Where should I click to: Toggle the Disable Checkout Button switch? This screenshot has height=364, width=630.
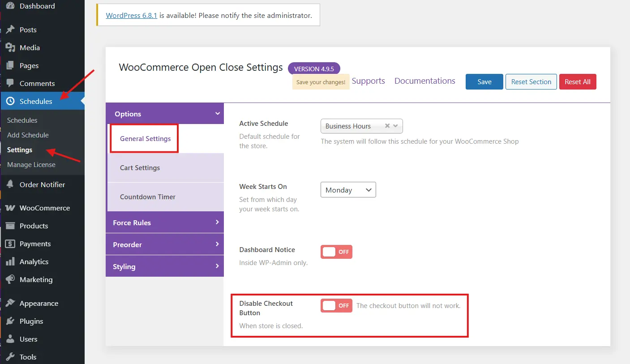(336, 306)
